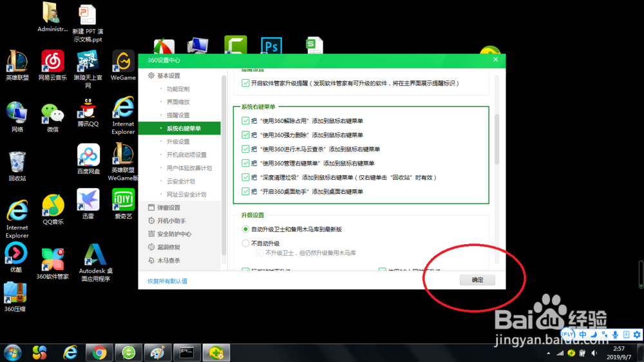Uncheck 使用360进行木马云查杀 option
This screenshot has height=362, width=644.
(x=245, y=149)
